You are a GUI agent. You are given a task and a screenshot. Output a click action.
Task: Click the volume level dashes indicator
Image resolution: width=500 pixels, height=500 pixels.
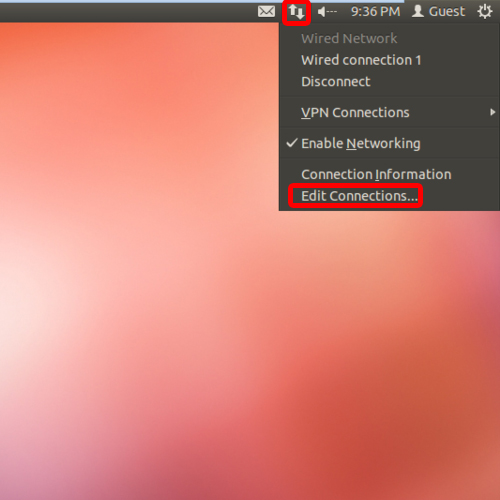(332, 12)
